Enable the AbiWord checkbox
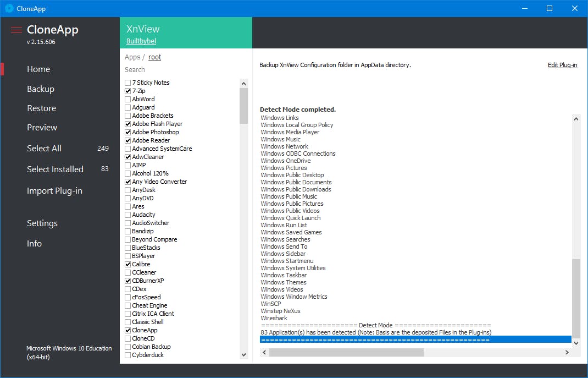This screenshot has height=378, width=588. [128, 99]
